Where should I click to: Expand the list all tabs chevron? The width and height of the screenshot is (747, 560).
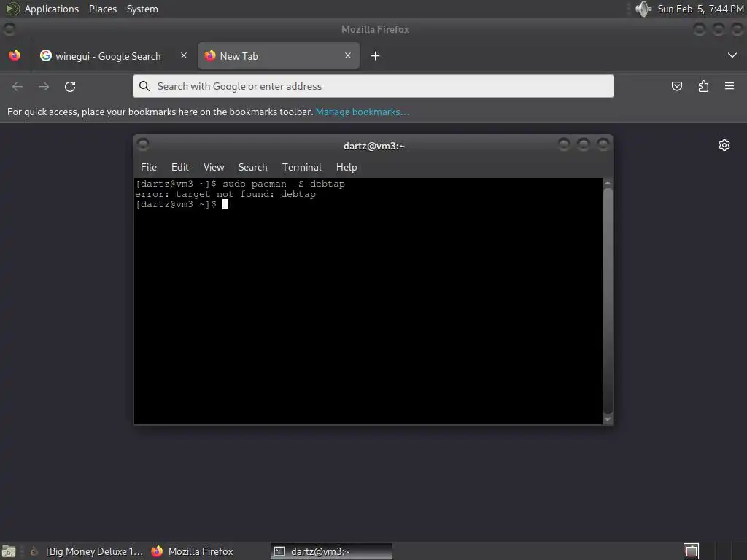(x=732, y=55)
